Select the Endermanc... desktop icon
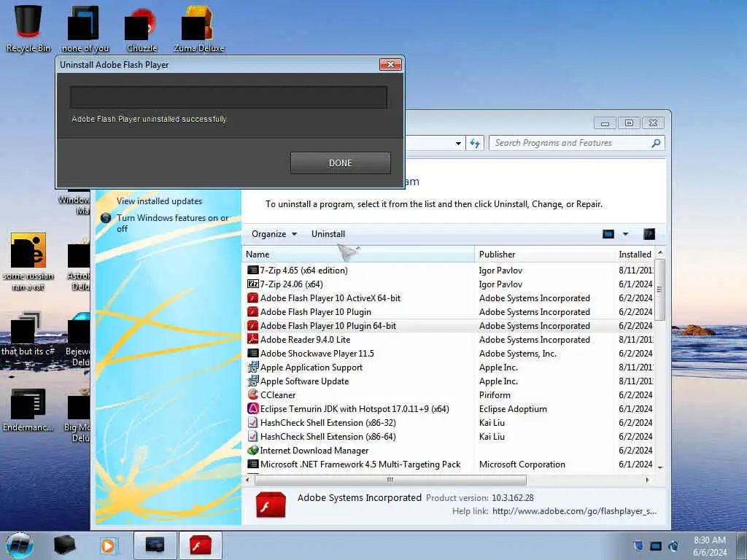 tap(28, 410)
